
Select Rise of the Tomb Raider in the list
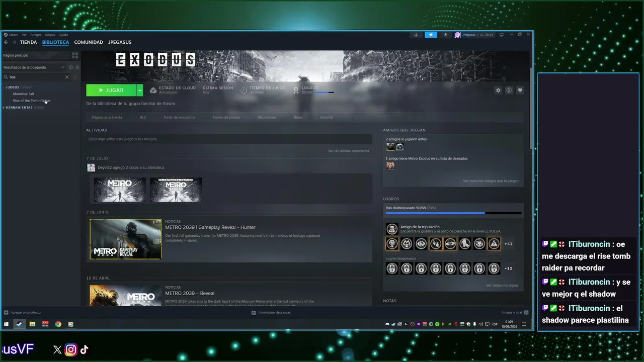tap(32, 101)
